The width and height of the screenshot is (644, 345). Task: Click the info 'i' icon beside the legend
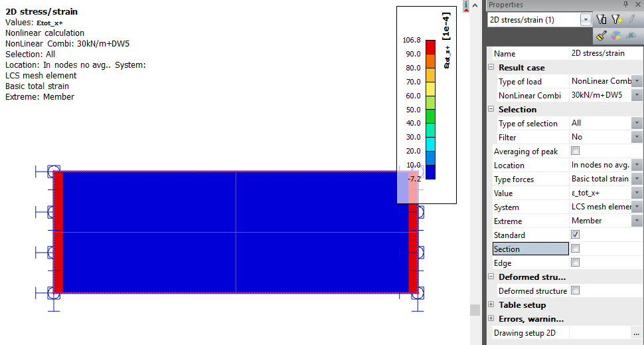point(467,5)
